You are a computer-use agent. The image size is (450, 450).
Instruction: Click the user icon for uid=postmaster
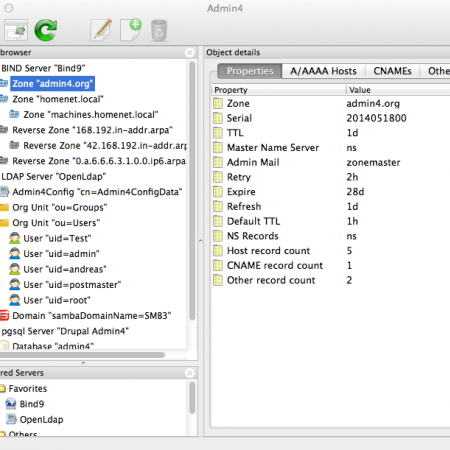pos(15,285)
